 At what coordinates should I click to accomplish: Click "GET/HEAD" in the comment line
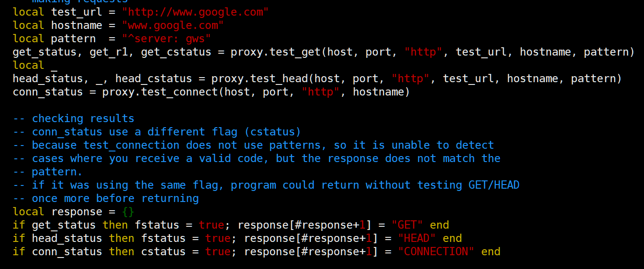[x=494, y=185]
